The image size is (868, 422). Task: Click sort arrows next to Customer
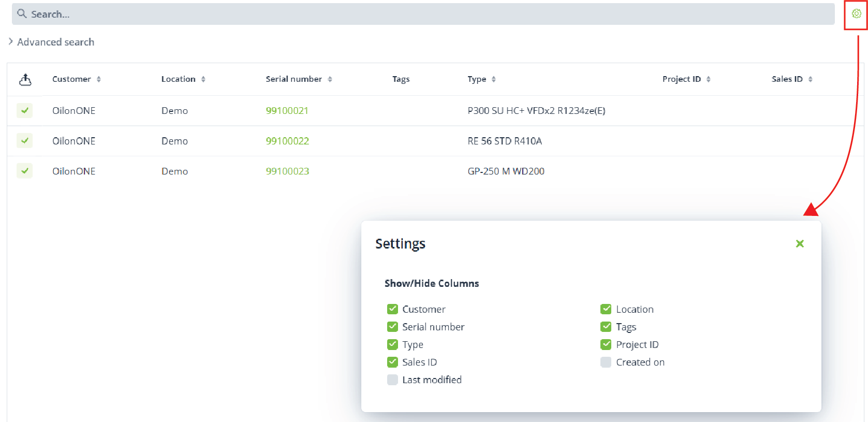point(99,79)
